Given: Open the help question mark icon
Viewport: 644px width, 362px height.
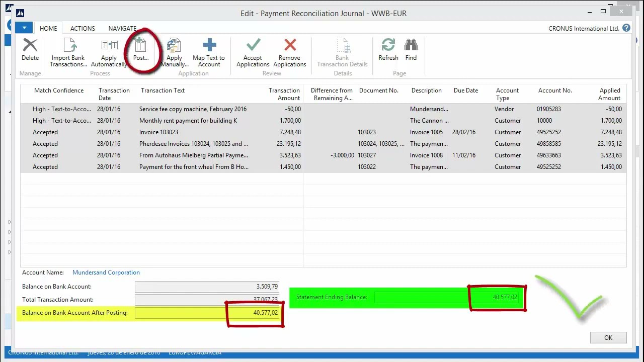Looking at the screenshot, I should [626, 28].
